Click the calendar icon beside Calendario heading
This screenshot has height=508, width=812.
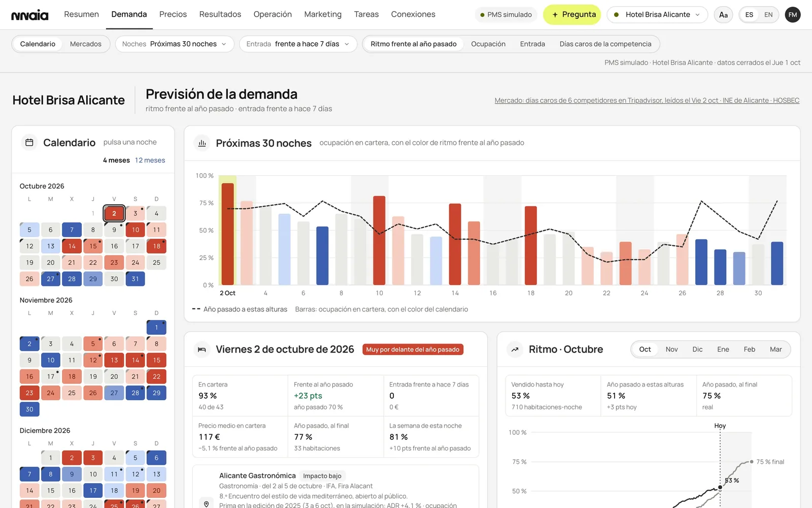tap(29, 143)
